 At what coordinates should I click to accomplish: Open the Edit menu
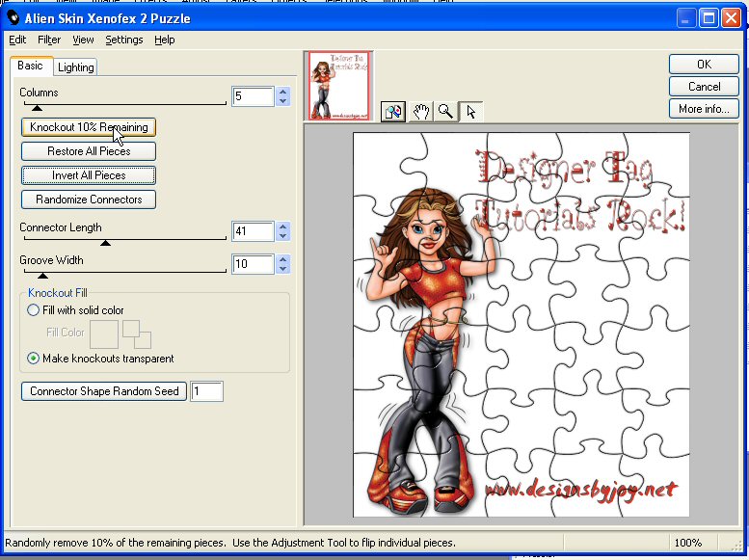coord(17,40)
